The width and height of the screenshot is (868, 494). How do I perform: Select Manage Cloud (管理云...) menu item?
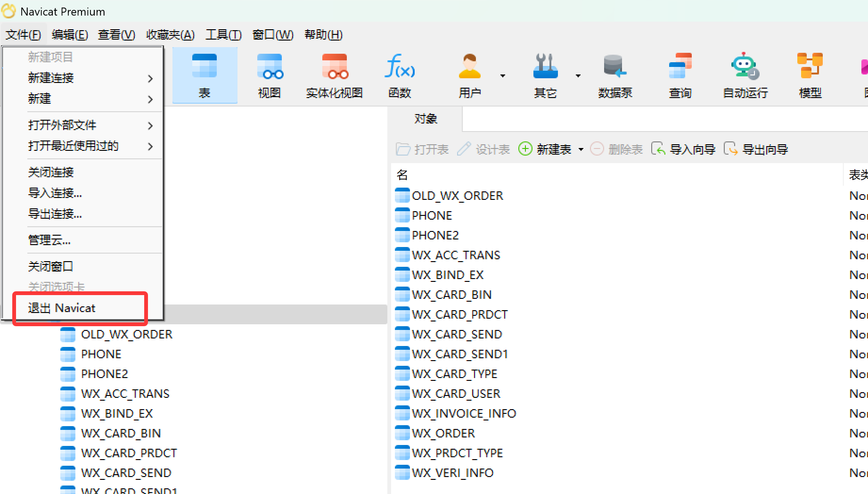[x=83, y=240]
